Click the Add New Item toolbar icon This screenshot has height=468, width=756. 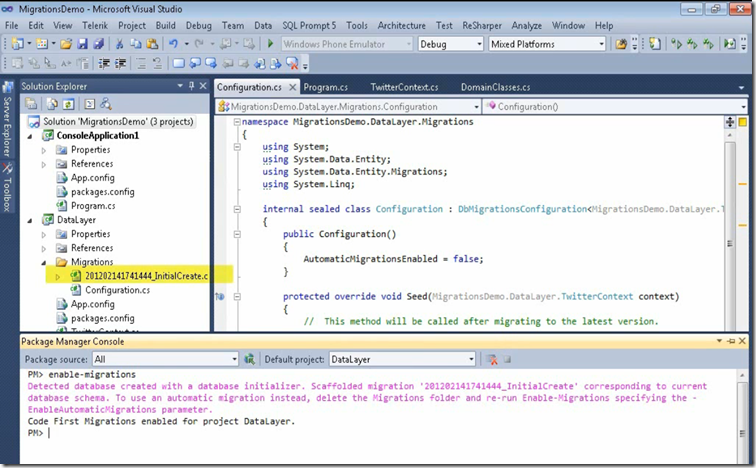41,44
